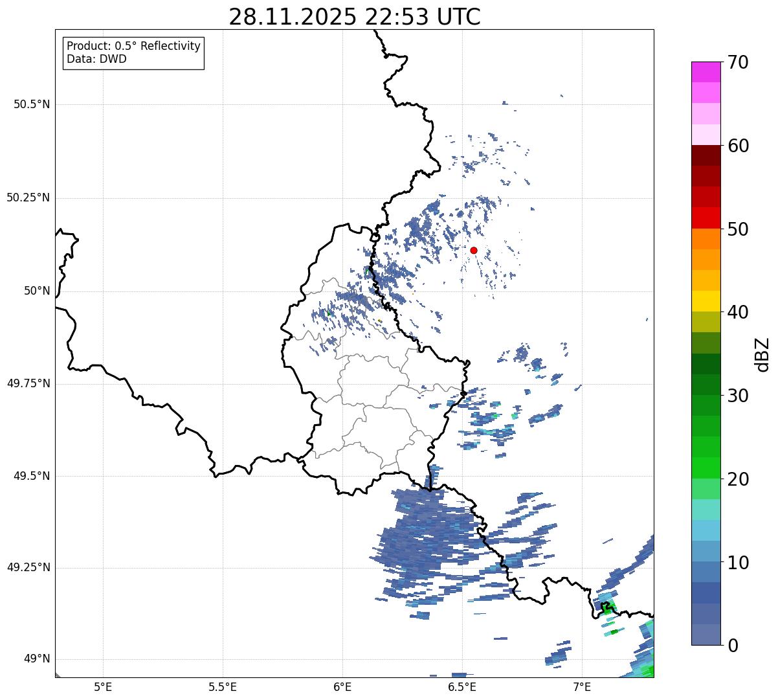Click the colorbar tick label 70
The width and height of the screenshot is (778, 700).
(739, 62)
